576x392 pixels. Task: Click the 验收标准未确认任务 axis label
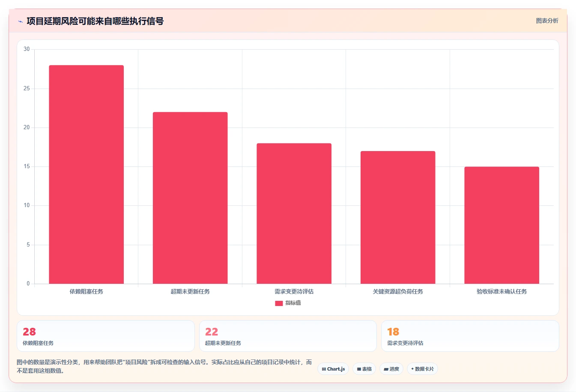click(502, 291)
